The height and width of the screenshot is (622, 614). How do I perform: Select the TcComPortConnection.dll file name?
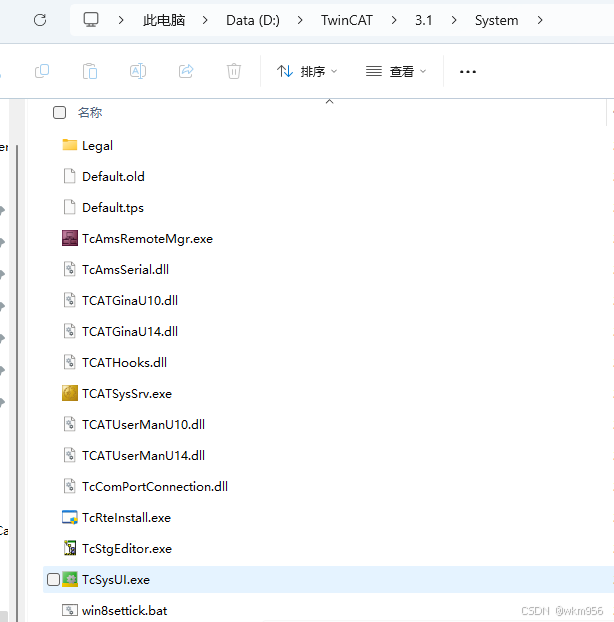click(155, 487)
